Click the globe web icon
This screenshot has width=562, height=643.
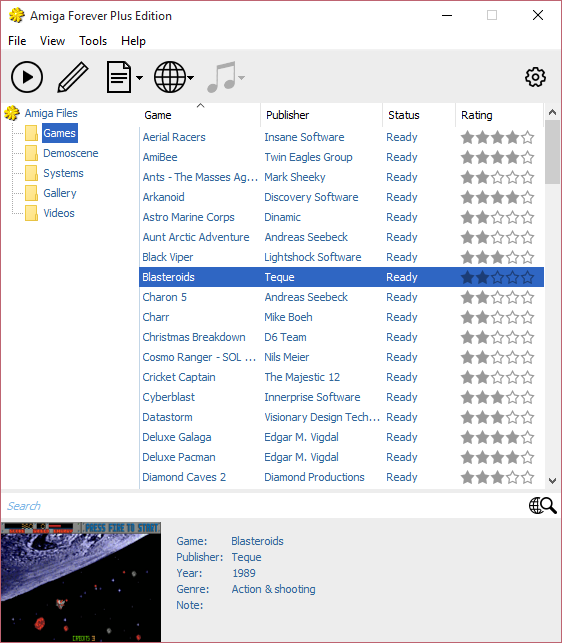click(x=170, y=77)
